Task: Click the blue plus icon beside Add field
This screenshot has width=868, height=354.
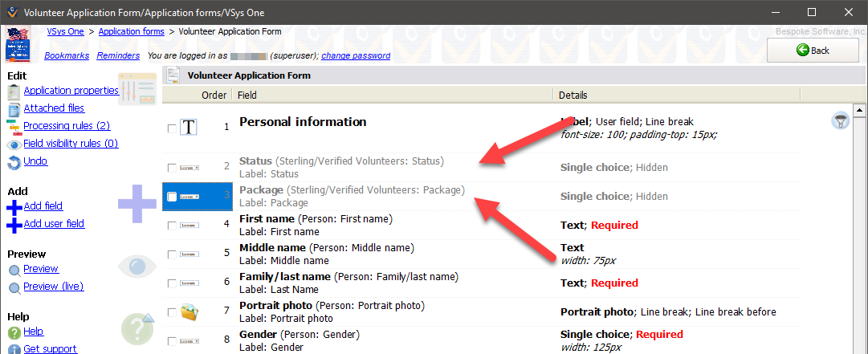Action: pyautogui.click(x=14, y=207)
